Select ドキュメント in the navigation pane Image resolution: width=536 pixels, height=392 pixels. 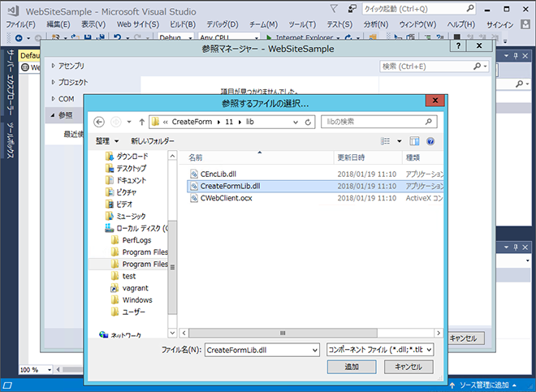click(132, 180)
